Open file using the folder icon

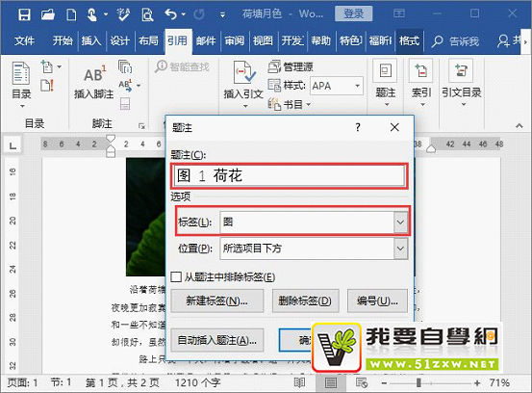[48, 14]
